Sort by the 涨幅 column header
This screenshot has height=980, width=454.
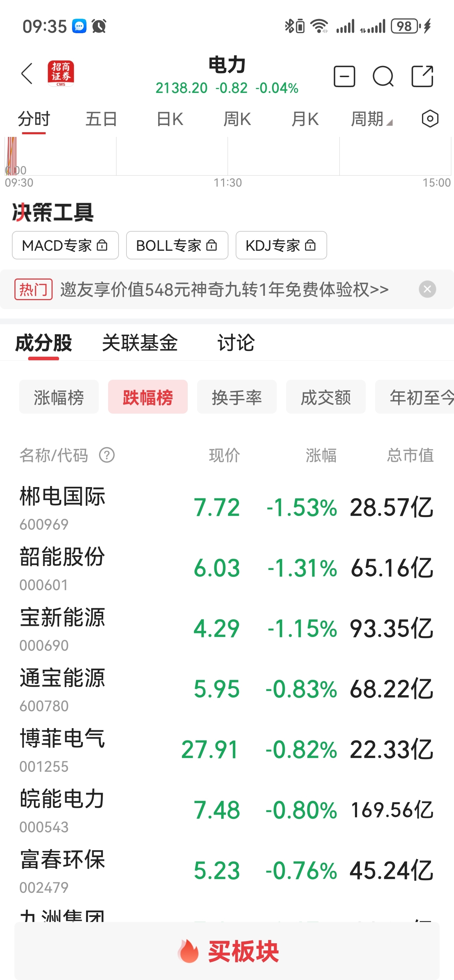pos(321,455)
